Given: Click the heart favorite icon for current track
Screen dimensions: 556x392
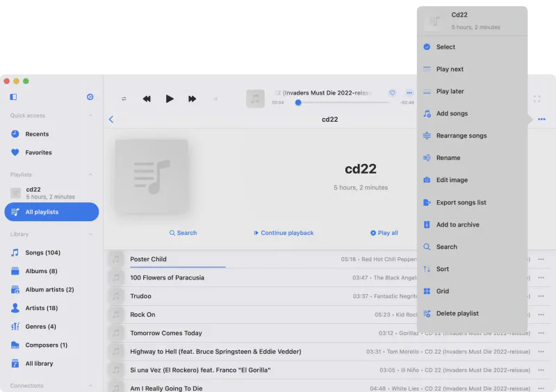Looking at the screenshot, I should pyautogui.click(x=392, y=93).
